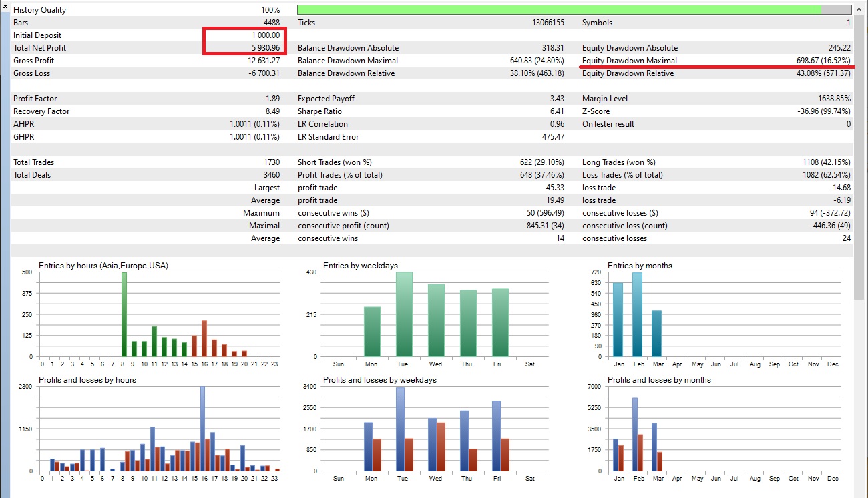Click the Entries by weekdays chart title
Viewport: 868px width, 498px height.
[360, 266]
